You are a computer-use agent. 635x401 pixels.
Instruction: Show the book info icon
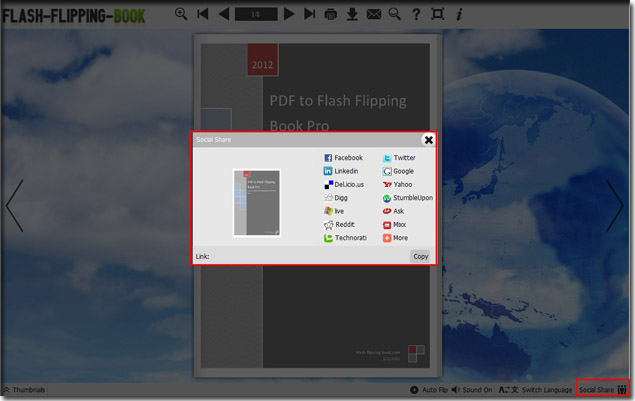click(x=459, y=14)
